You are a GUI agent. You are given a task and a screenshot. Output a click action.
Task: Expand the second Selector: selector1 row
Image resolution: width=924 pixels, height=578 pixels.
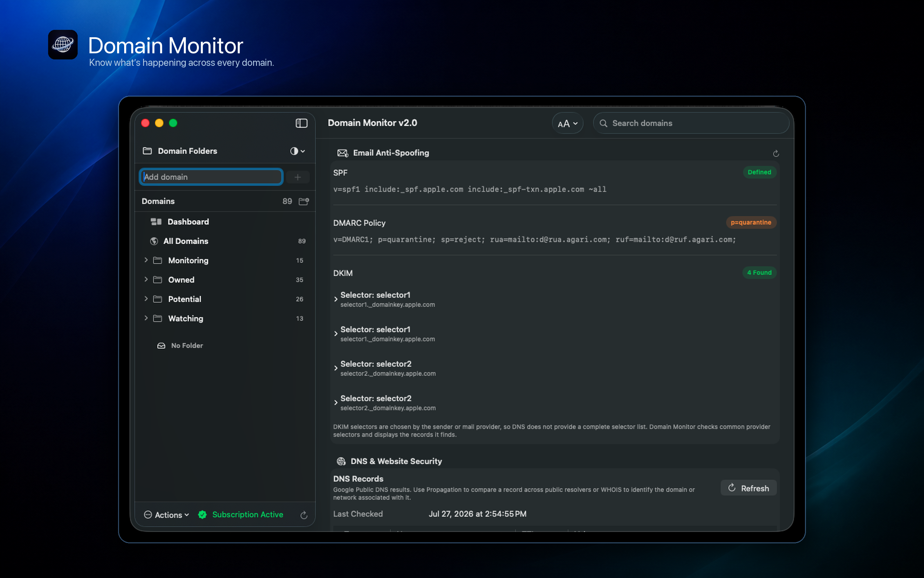click(336, 334)
